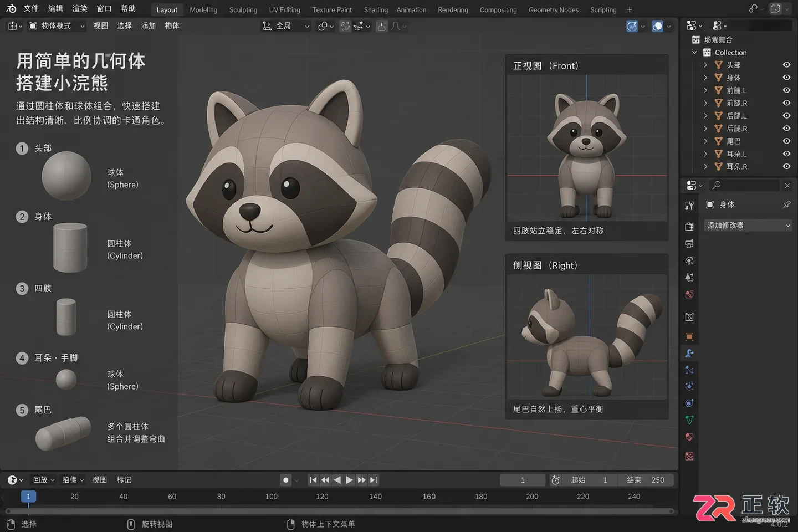
Task: Switch to the Sculpting workspace tab
Action: pos(243,10)
